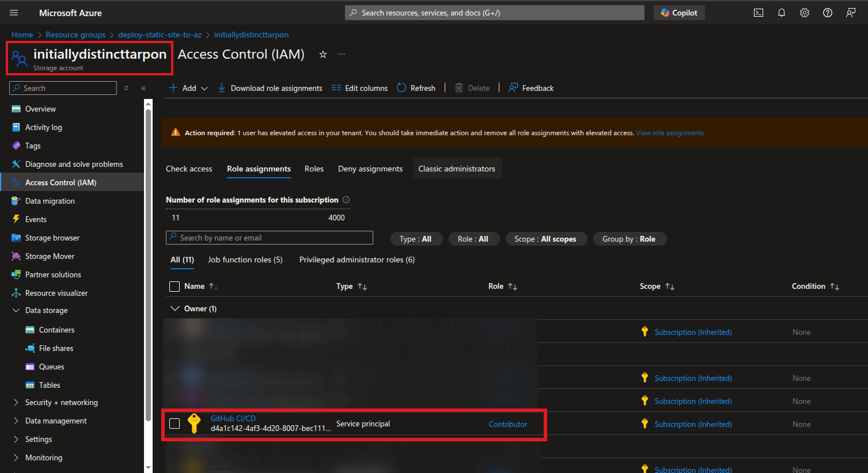Screen dimensions: 868x473
Task: Select Privileged administrator roles tab
Action: (x=357, y=260)
